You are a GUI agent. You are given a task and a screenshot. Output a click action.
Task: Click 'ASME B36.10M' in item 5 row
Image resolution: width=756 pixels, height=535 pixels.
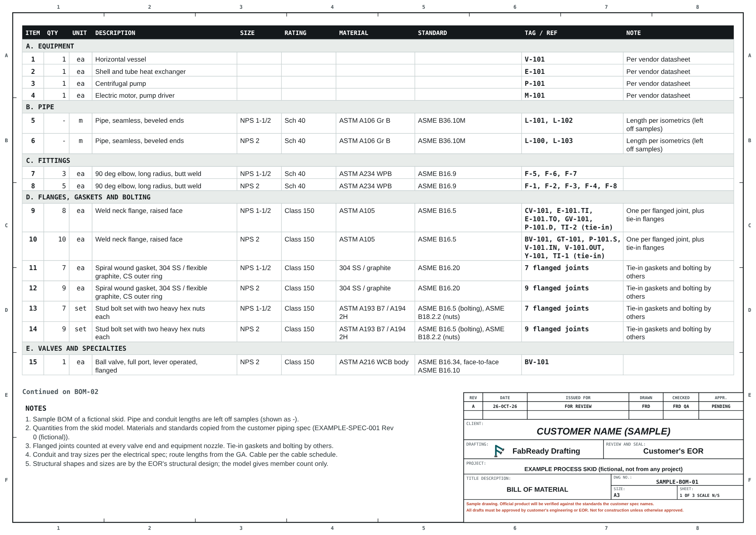[442, 120]
